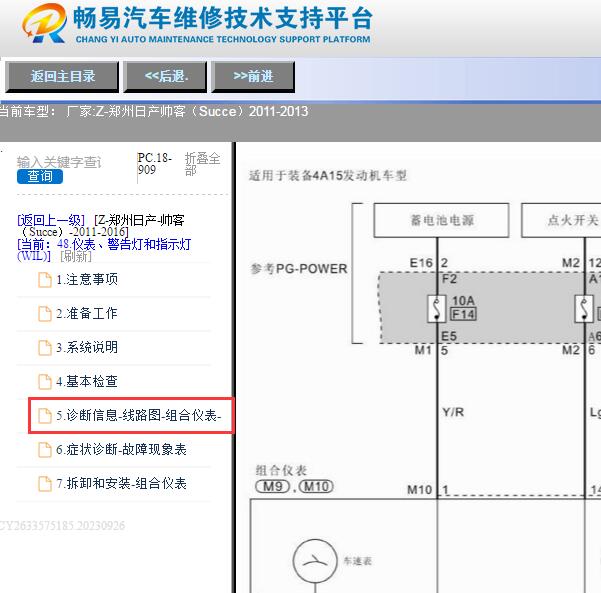Open tree item 6.症状诊断-故障现象表
This screenshot has width=601, height=593.
point(121,449)
